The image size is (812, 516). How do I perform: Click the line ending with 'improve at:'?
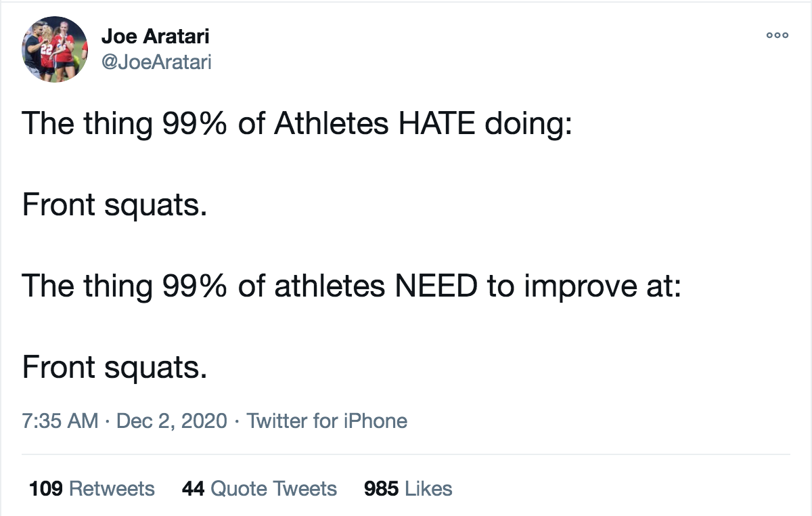(351, 287)
